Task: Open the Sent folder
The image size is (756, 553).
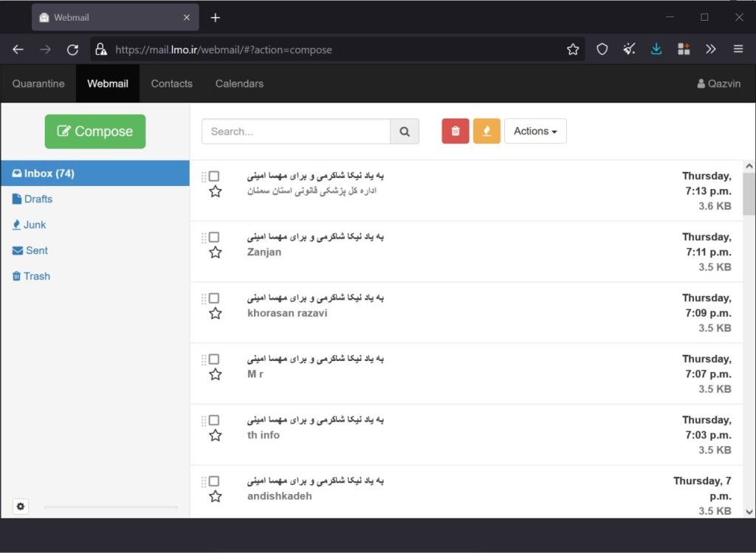Action: pos(36,250)
